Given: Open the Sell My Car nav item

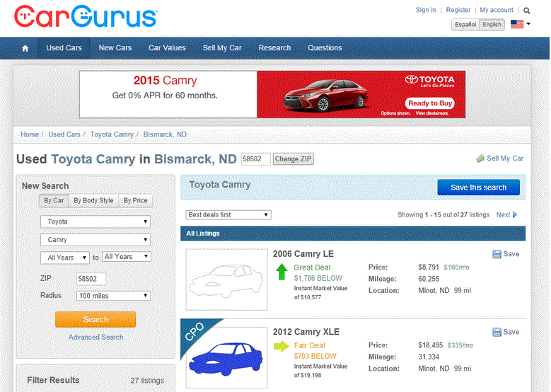Looking at the screenshot, I should [222, 48].
